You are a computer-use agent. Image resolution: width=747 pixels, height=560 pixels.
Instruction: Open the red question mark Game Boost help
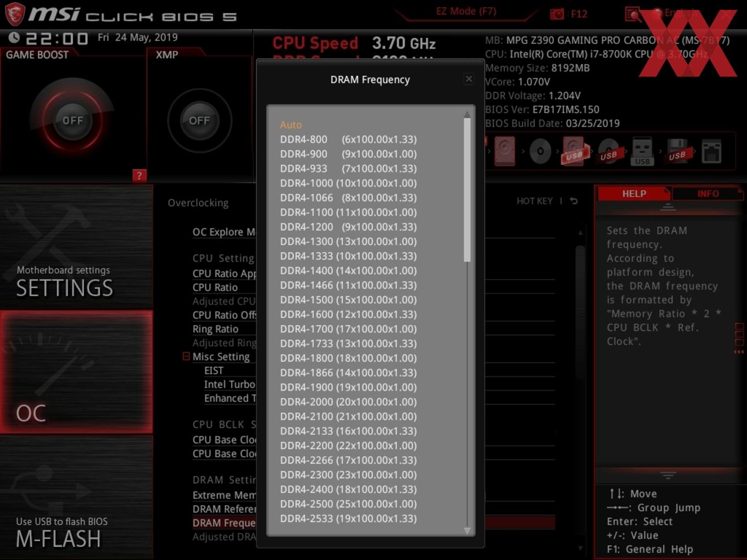coord(139,176)
